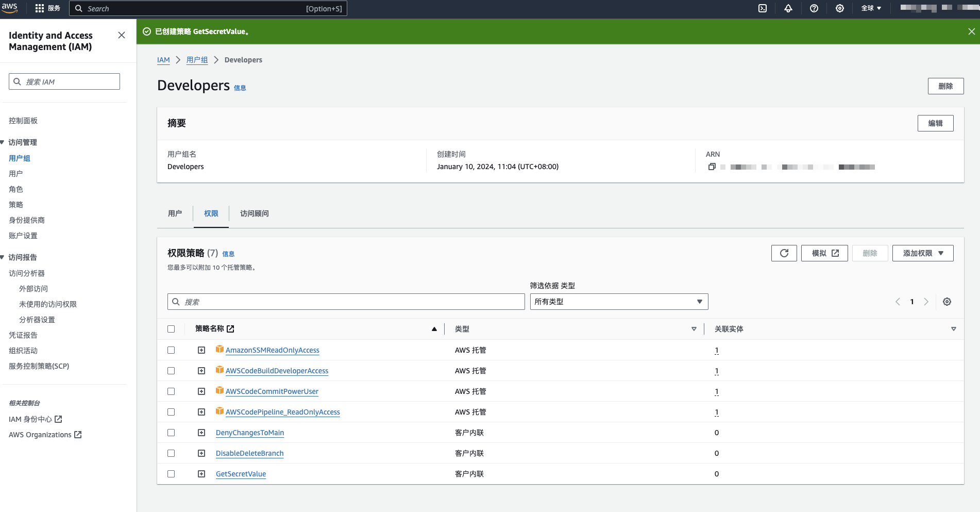Screen dimensions: 980x512
Task: Select all policies with header checkbox
Action: point(171,329)
